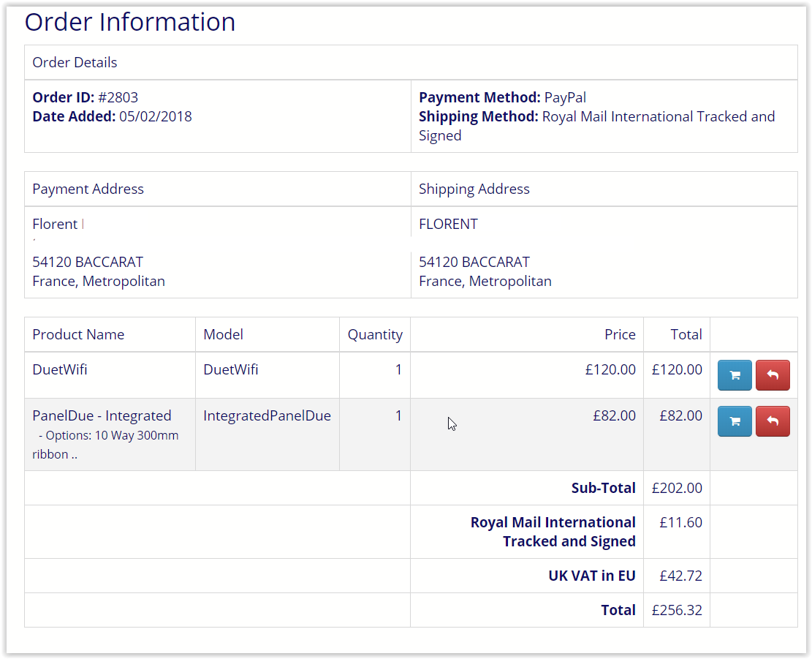
Task: Click the Quantity column header
Action: tap(375, 334)
